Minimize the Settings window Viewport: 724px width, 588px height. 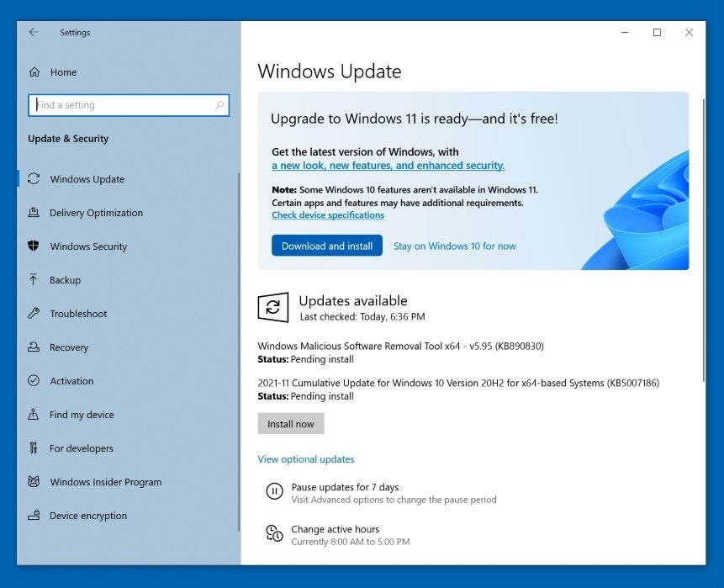click(625, 32)
